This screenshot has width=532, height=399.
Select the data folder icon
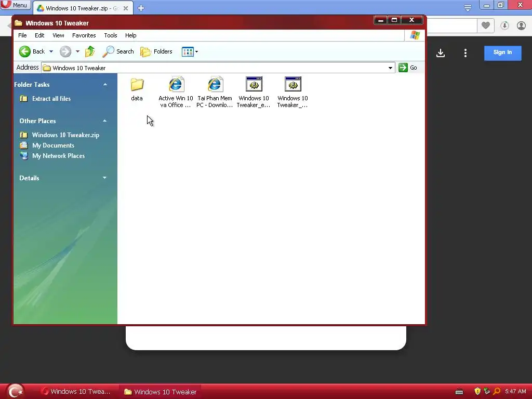pyautogui.click(x=137, y=85)
